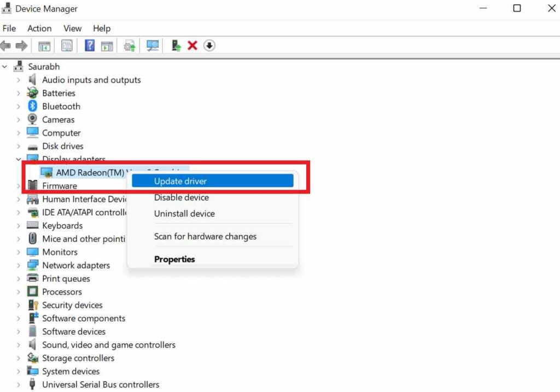Show or hide the console tree icon
Image resolution: width=560 pixels, height=392 pixels.
tap(44, 46)
